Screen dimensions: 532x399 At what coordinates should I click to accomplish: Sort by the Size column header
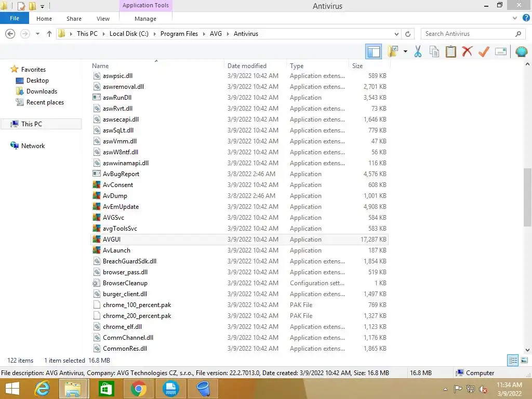pos(357,66)
